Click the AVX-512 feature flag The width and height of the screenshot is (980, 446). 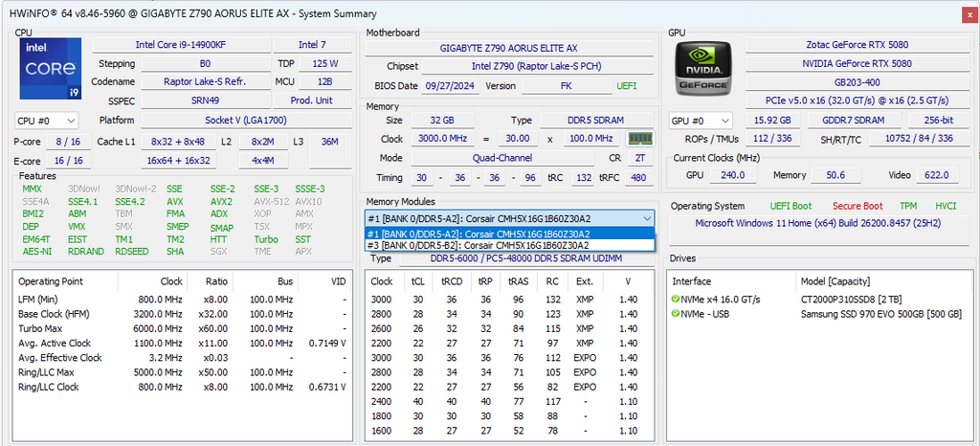pyautogui.click(x=271, y=202)
